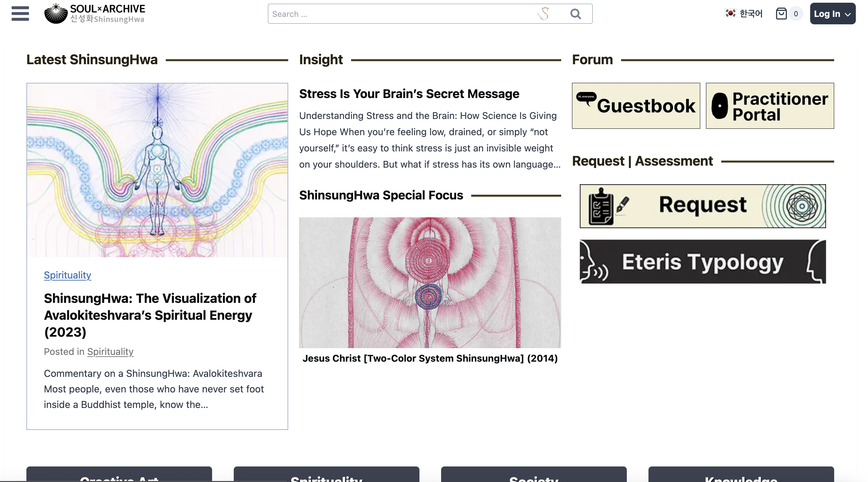The width and height of the screenshot is (868, 482).
Task: Open Stress Is Your Brain's Secret Message
Action: 409,94
